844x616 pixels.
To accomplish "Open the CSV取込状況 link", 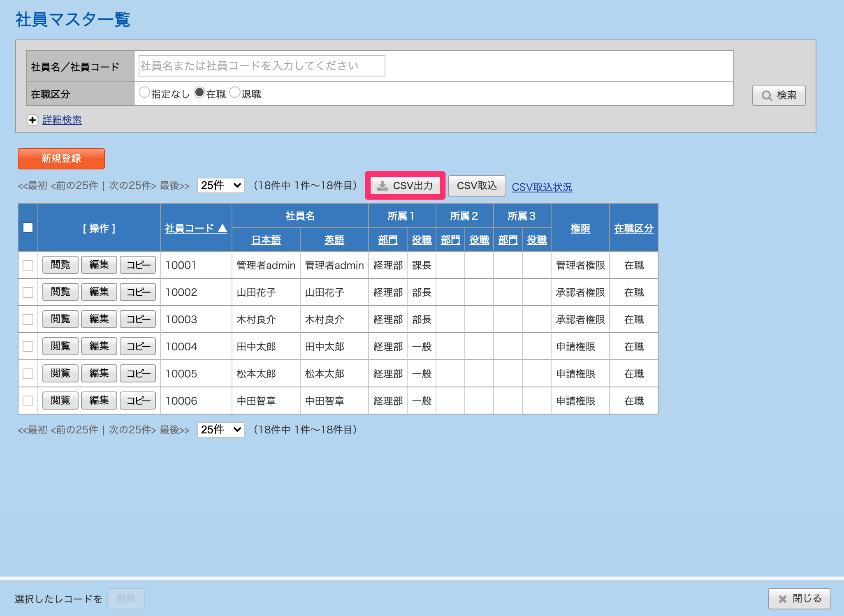I will [x=542, y=187].
